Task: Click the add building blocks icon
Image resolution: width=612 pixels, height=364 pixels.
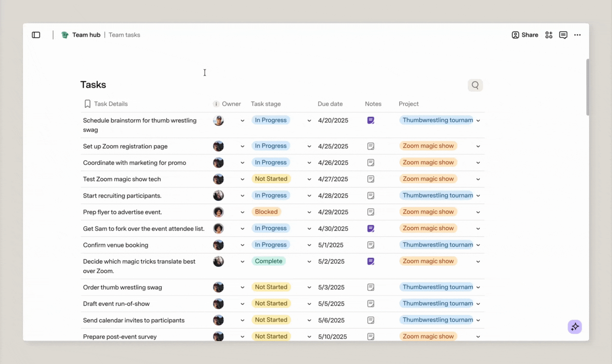Action: (x=549, y=35)
